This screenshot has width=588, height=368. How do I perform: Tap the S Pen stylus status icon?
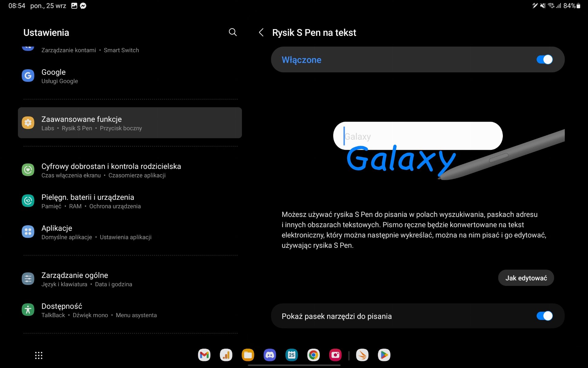click(535, 6)
